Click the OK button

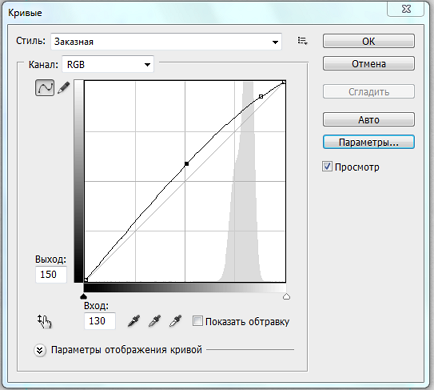(x=369, y=41)
